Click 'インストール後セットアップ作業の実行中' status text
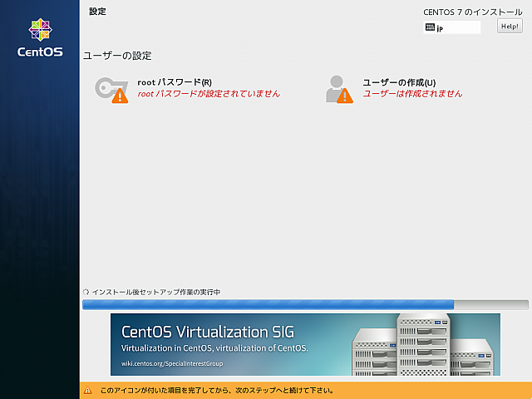This screenshot has height=399, width=532. 156,292
